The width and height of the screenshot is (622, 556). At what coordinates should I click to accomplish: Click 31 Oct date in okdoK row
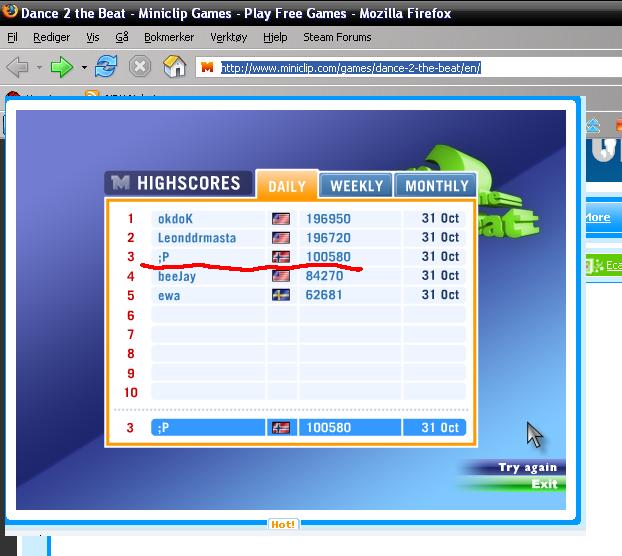[x=440, y=218]
